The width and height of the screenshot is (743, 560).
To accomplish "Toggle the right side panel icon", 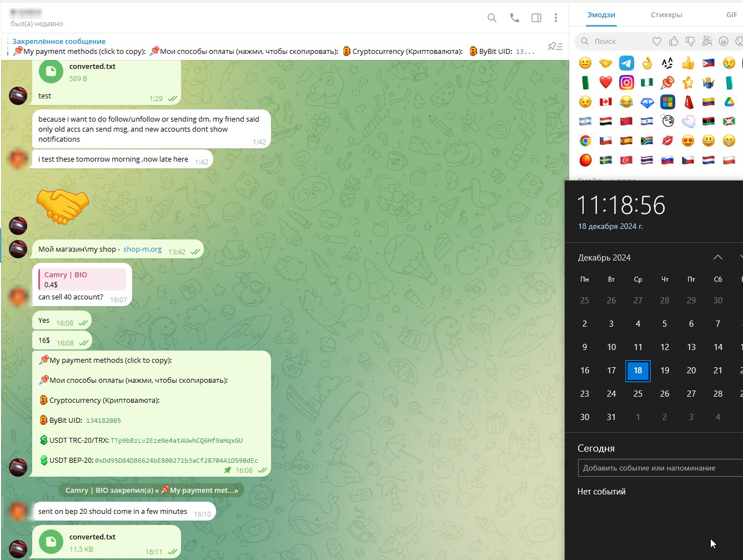I will 536,18.
